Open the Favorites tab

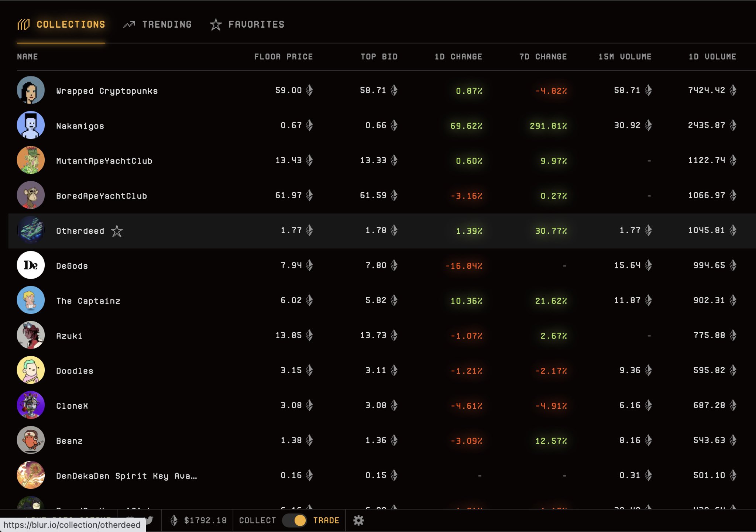[247, 24]
